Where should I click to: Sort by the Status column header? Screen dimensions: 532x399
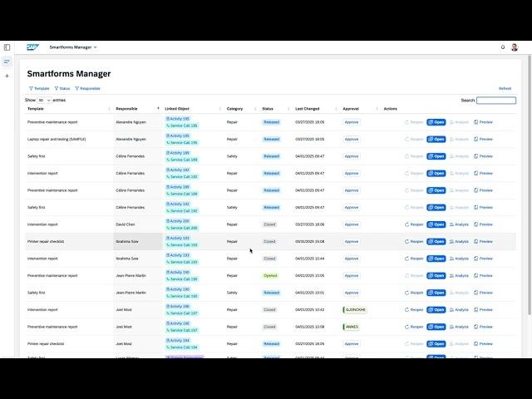point(268,109)
